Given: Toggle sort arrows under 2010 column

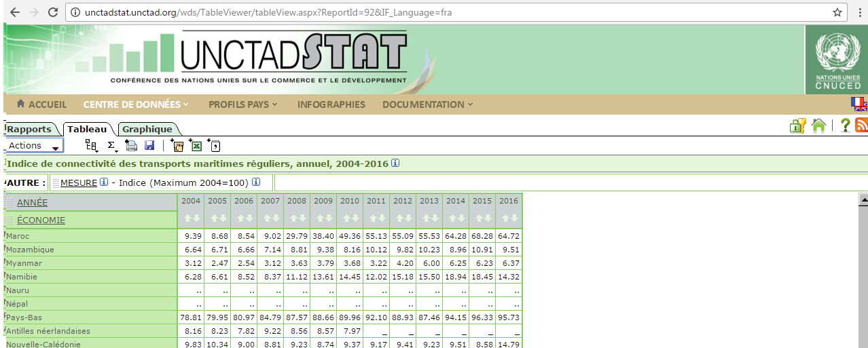Looking at the screenshot, I should [x=350, y=218].
